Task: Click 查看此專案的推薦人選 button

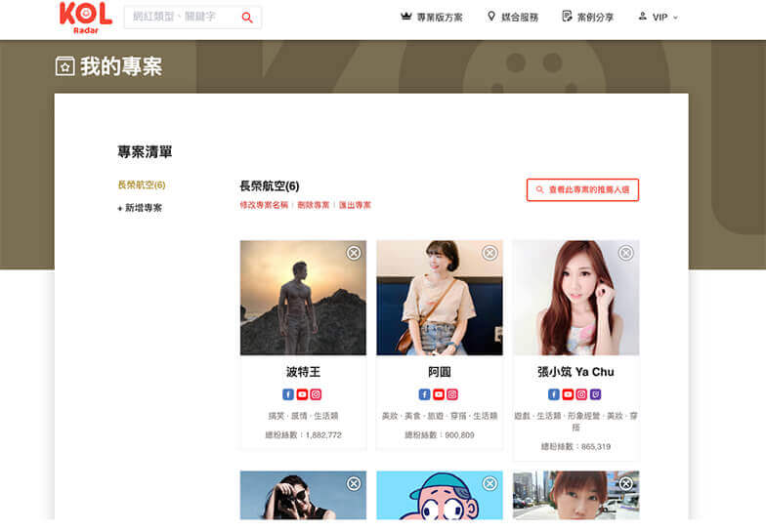Action: [x=582, y=189]
